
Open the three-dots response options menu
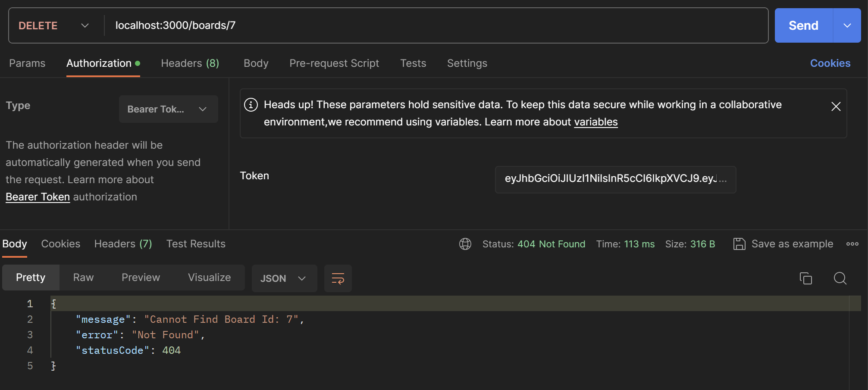click(x=852, y=244)
